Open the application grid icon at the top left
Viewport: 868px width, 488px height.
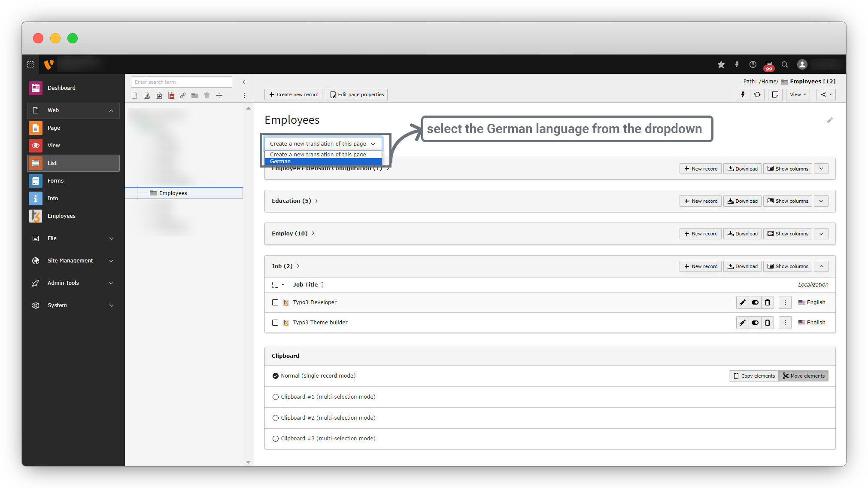click(30, 64)
